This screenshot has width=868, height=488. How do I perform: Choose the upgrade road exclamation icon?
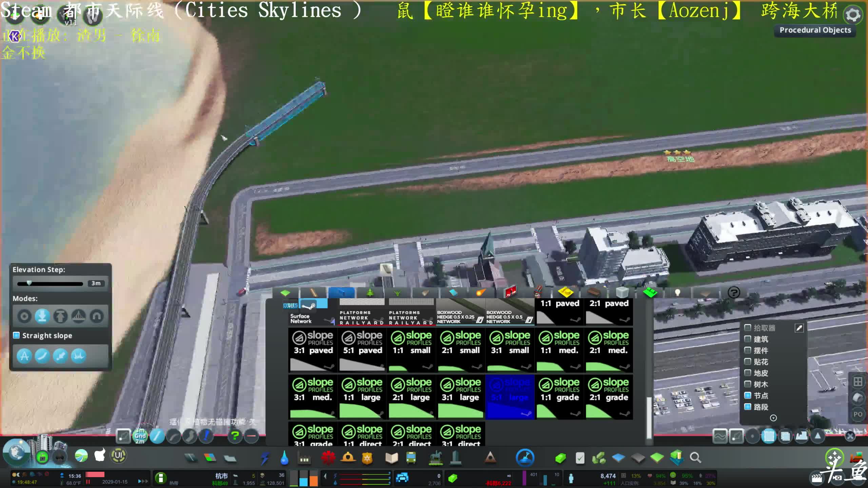(206, 436)
